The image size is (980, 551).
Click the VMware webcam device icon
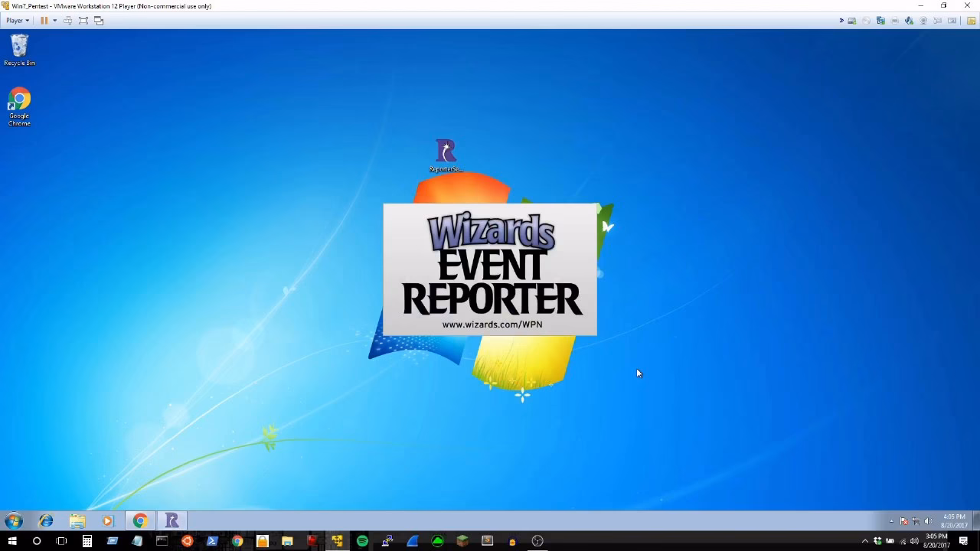tap(923, 21)
